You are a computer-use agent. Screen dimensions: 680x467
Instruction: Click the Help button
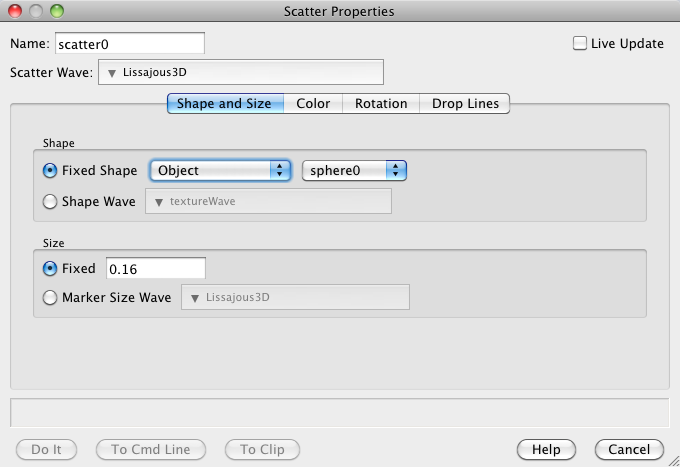546,449
